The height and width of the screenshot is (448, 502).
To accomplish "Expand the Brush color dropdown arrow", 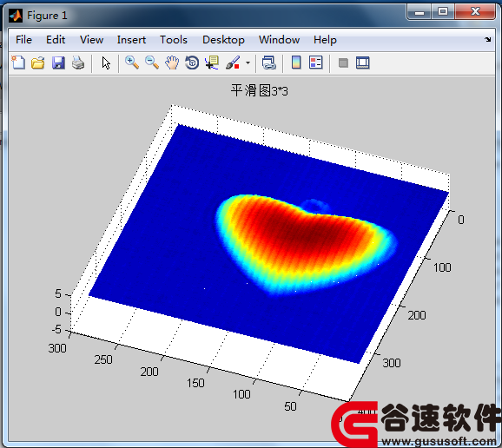I will click(x=248, y=63).
